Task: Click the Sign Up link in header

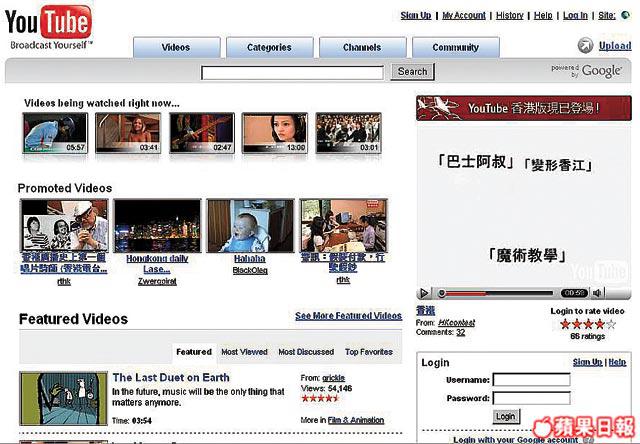Action: (x=416, y=16)
